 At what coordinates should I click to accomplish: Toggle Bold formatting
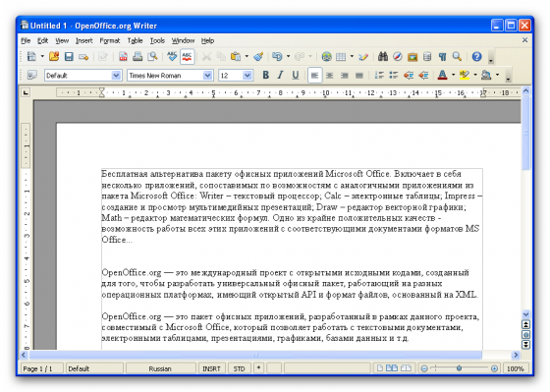[x=266, y=75]
